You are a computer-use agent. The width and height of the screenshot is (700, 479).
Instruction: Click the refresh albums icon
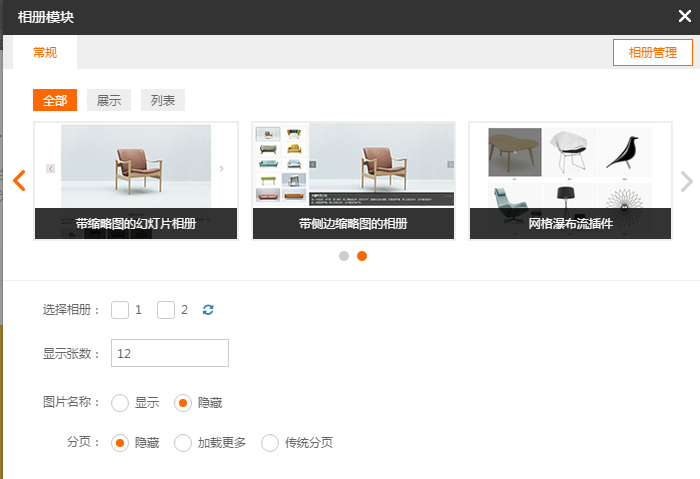click(x=208, y=310)
